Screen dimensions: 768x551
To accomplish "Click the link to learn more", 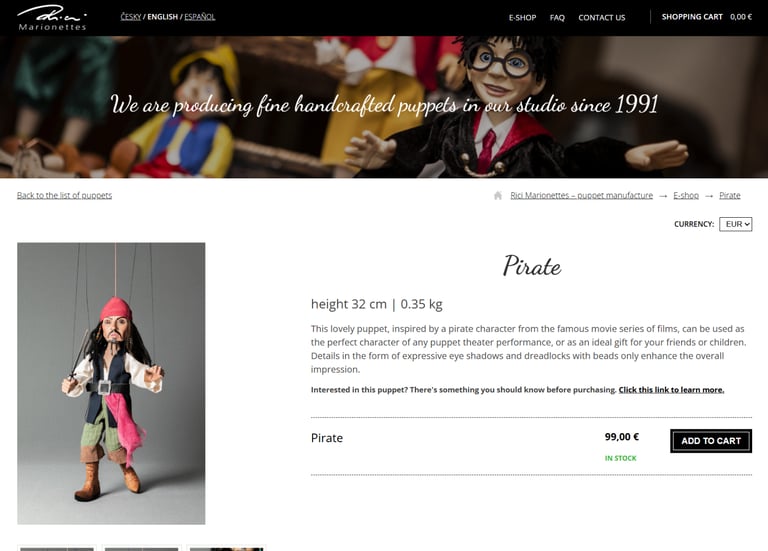I will pos(671,390).
